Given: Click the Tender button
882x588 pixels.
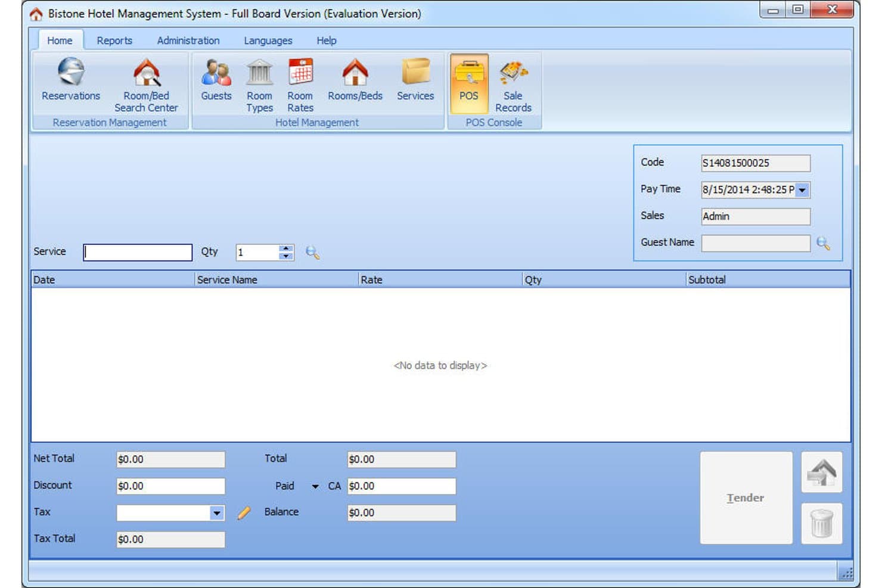Looking at the screenshot, I should coord(746,498).
